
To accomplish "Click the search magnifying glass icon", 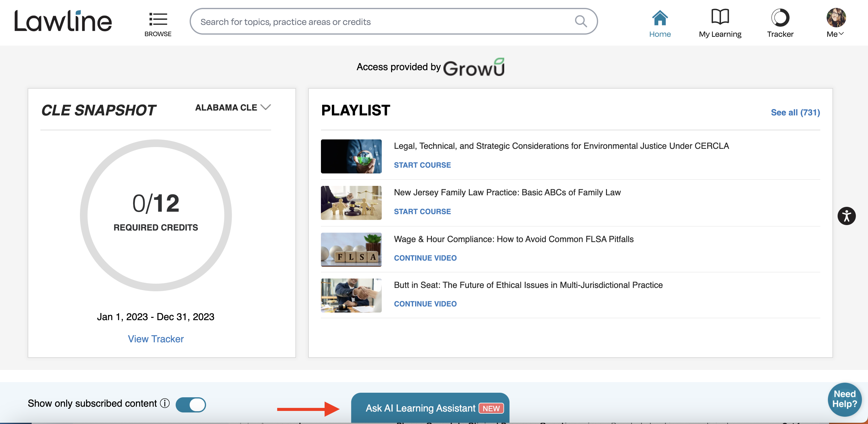I will click(581, 22).
